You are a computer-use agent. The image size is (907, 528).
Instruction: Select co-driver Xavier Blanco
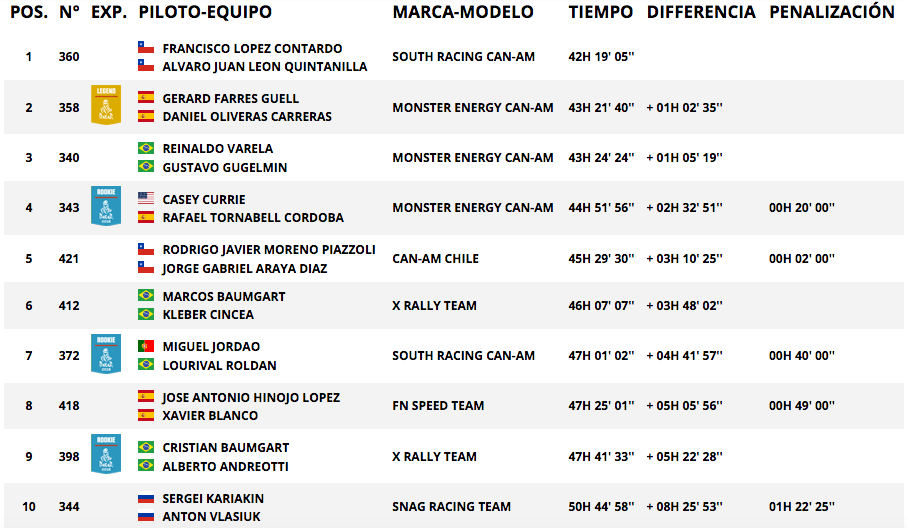click(x=210, y=416)
